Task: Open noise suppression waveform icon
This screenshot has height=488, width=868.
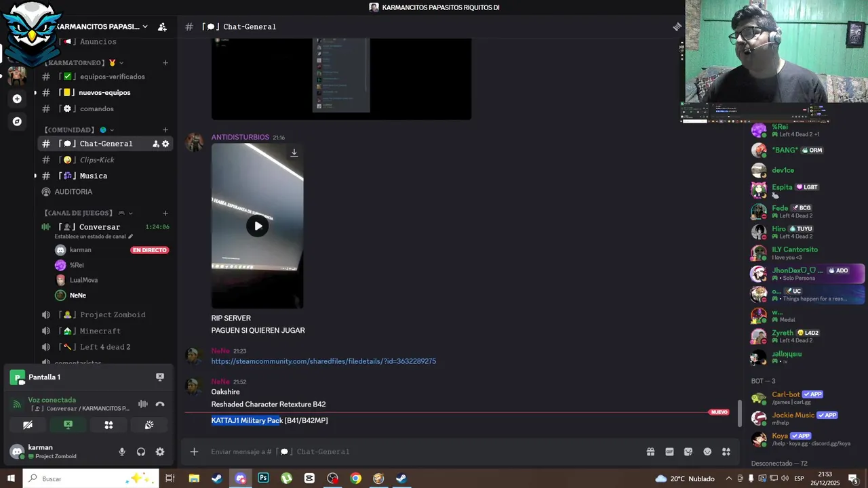Action: point(143,404)
